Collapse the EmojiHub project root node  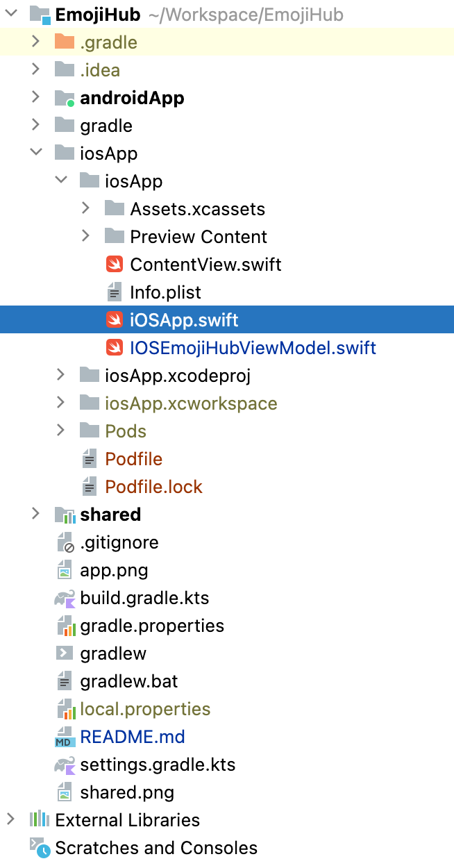(x=11, y=15)
